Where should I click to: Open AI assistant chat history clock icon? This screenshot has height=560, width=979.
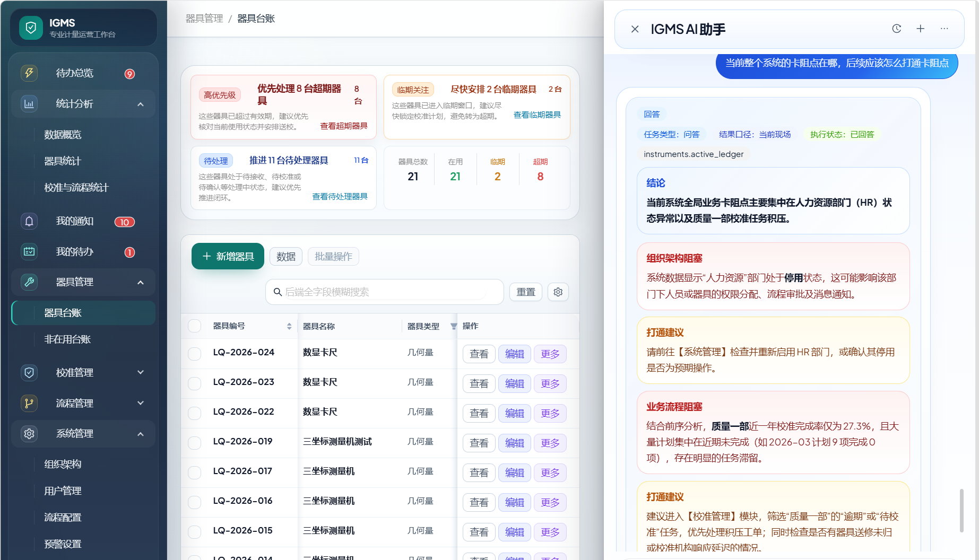click(897, 29)
